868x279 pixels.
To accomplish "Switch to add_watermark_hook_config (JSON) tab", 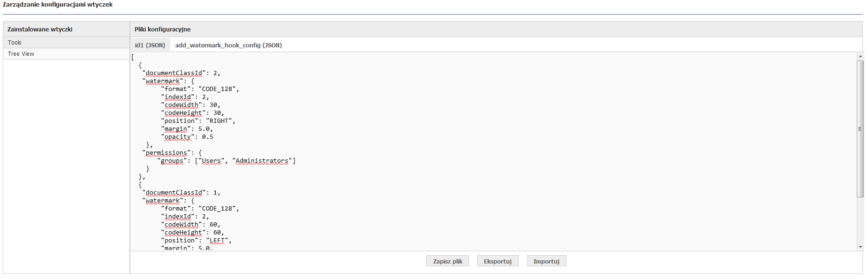I will 228,45.
